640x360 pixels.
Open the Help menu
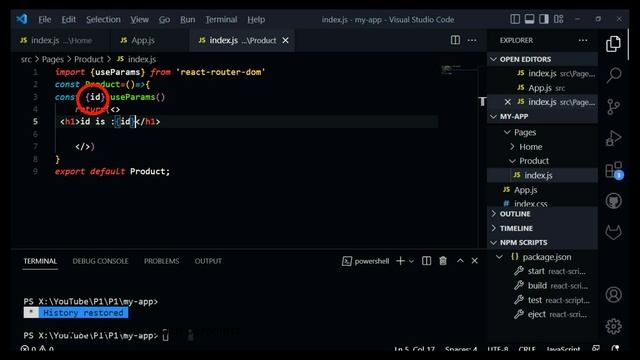[256, 19]
